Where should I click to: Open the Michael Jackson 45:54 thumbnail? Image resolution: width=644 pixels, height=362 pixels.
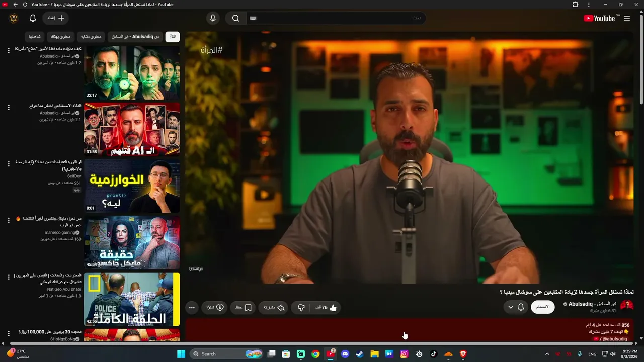click(132, 243)
